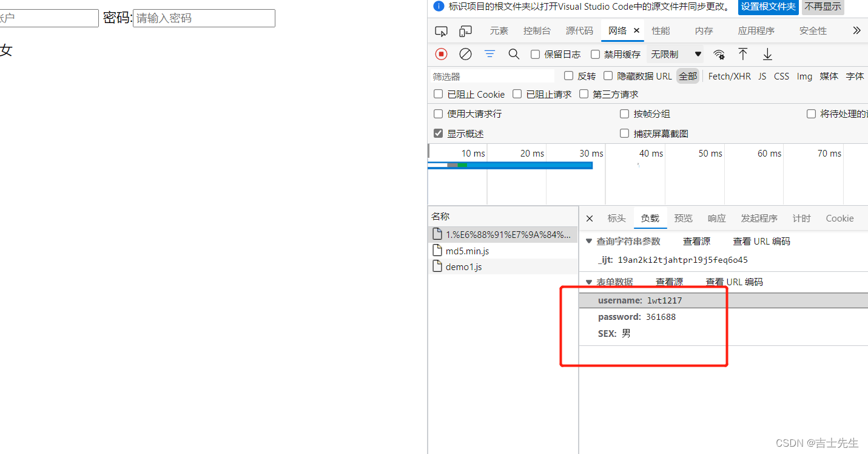Filter requests by Fetch/XHR
868x454 pixels.
pos(730,76)
